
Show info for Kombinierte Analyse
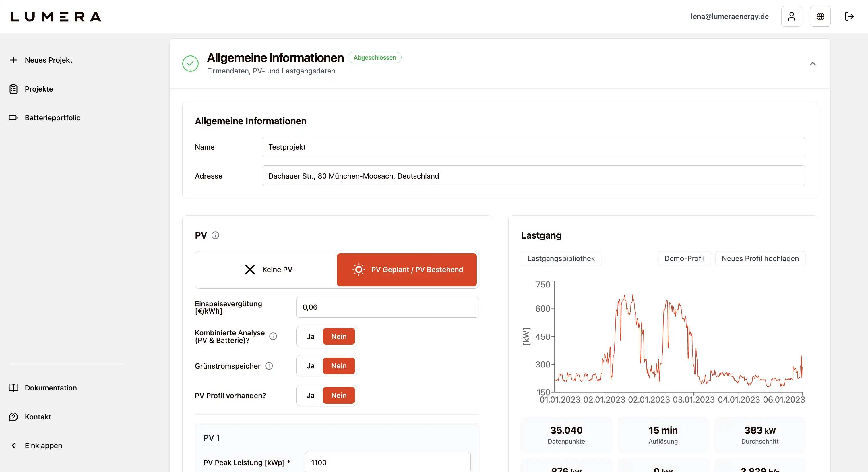pyautogui.click(x=273, y=336)
